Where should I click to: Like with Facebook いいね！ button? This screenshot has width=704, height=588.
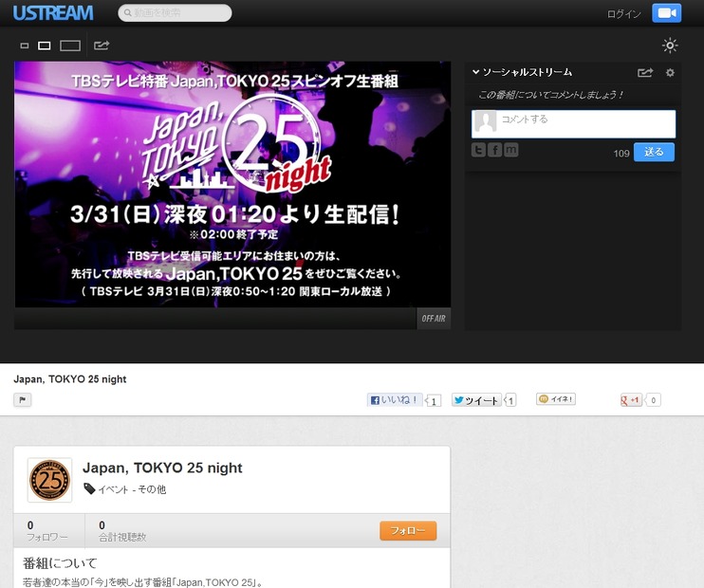click(x=395, y=400)
